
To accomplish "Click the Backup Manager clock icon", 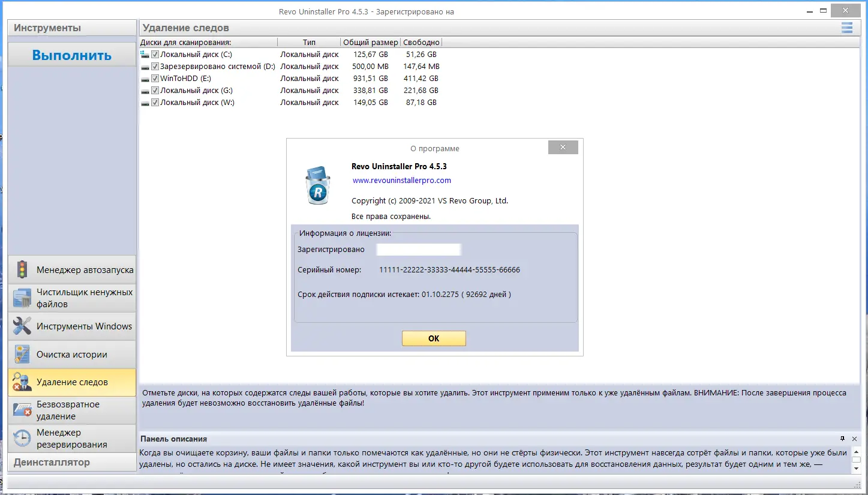I will pyautogui.click(x=22, y=439).
